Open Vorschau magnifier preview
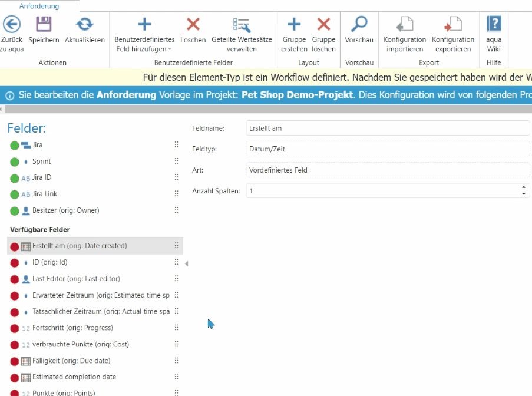Screen dimensions: 532x396 click(359, 24)
